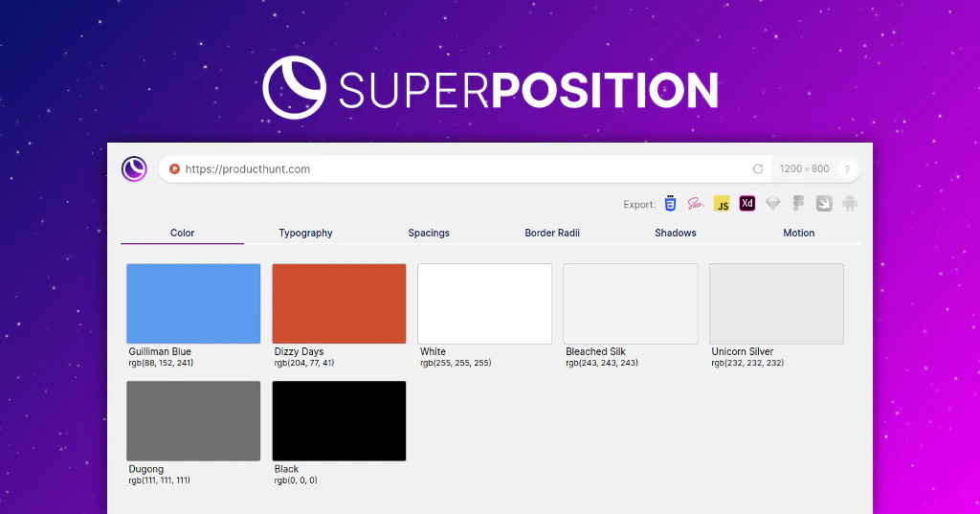Click the rgb(243, 243, 243) value
The width and height of the screenshot is (980, 514).
pos(602,363)
